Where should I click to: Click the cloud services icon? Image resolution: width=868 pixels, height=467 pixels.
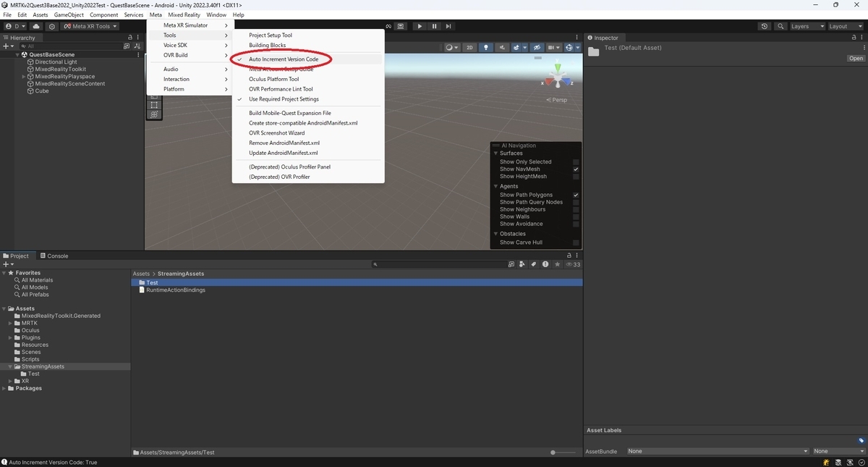click(x=36, y=26)
